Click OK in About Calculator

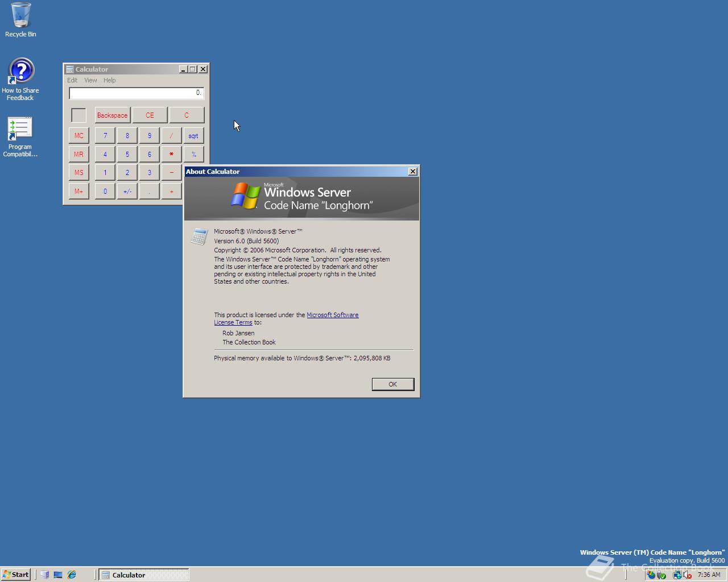pyautogui.click(x=392, y=384)
